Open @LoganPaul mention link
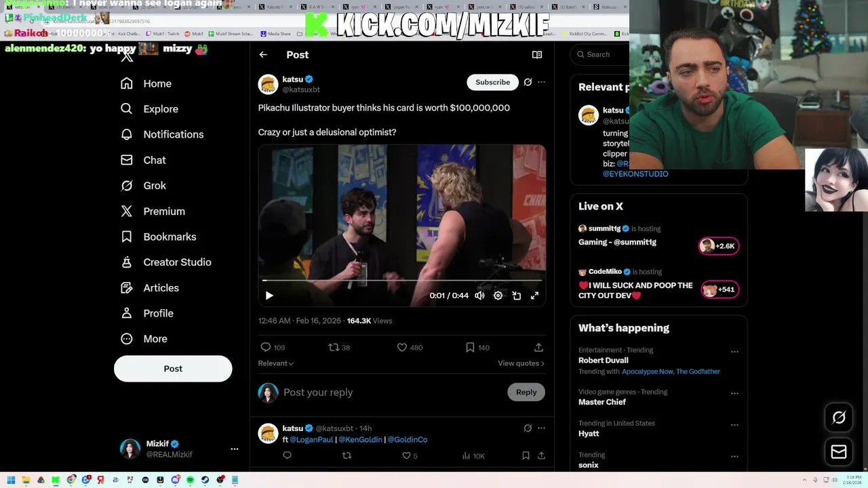The width and height of the screenshot is (868, 488). (311, 440)
